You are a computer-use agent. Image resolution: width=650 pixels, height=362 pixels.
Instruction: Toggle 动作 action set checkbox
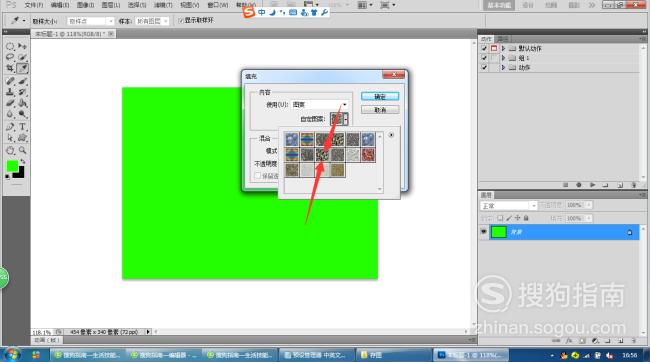click(x=484, y=67)
